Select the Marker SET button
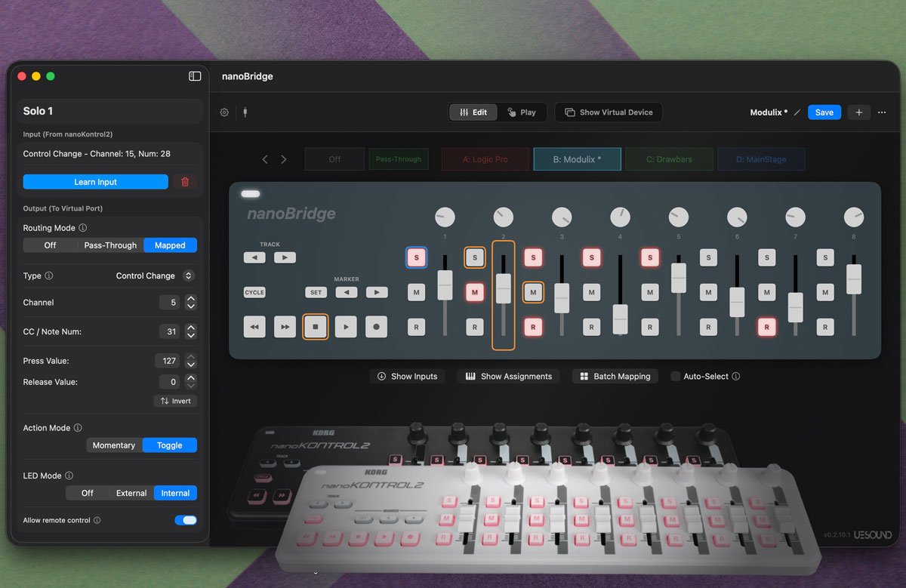Viewport: 906px width, 588px height. 316,292
